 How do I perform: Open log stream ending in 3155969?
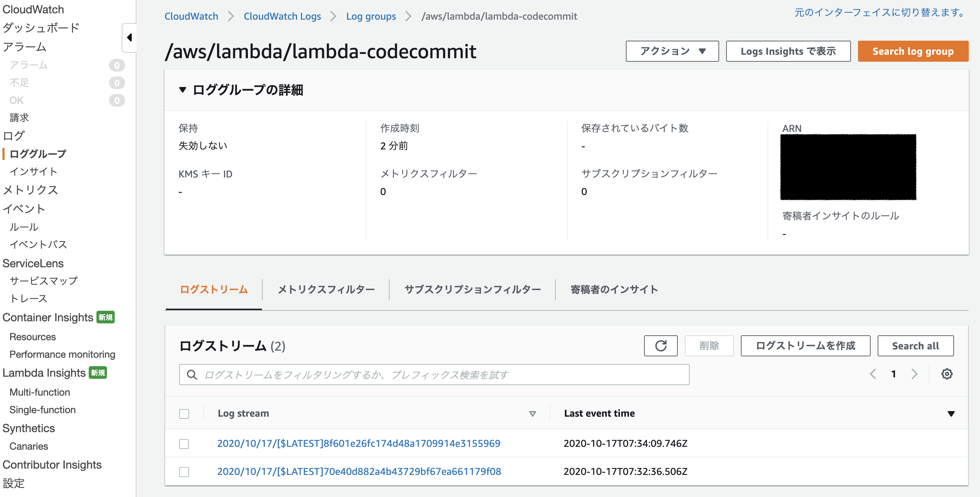359,443
